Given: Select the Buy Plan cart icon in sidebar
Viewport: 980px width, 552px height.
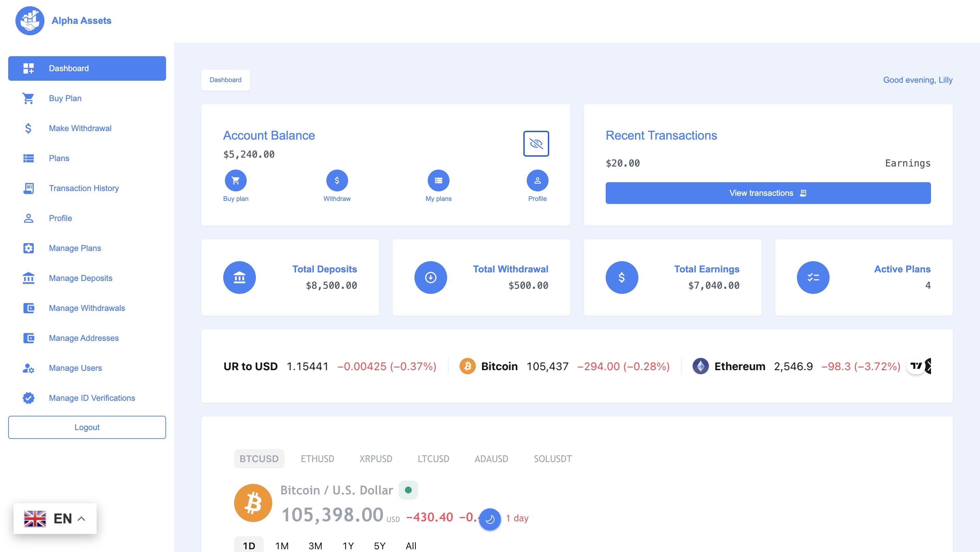Looking at the screenshot, I should click(x=29, y=98).
